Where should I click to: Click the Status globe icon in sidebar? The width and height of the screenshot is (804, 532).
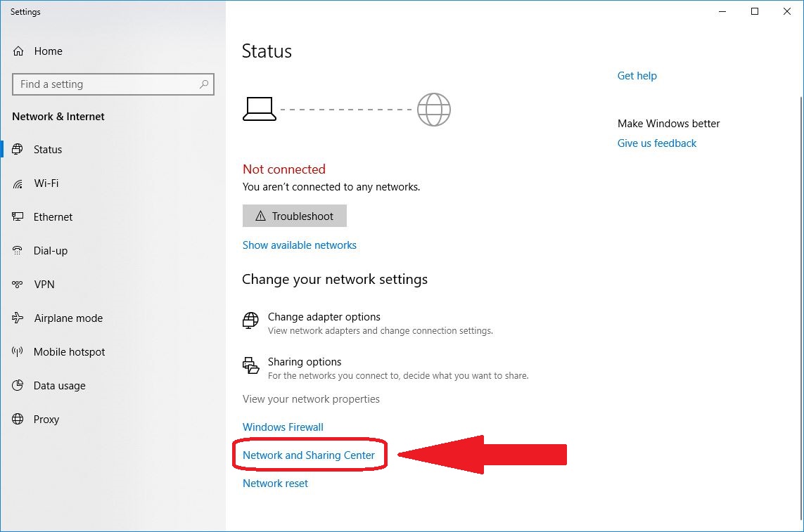[x=18, y=149]
